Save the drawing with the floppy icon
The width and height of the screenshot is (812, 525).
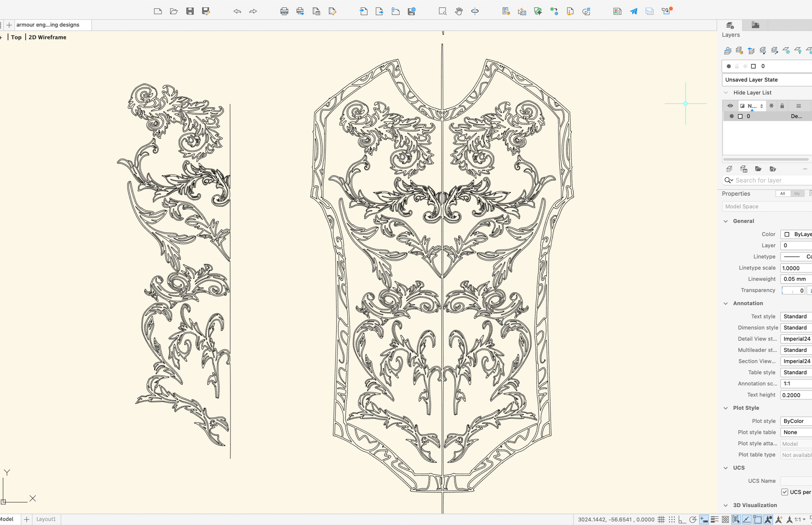190,11
